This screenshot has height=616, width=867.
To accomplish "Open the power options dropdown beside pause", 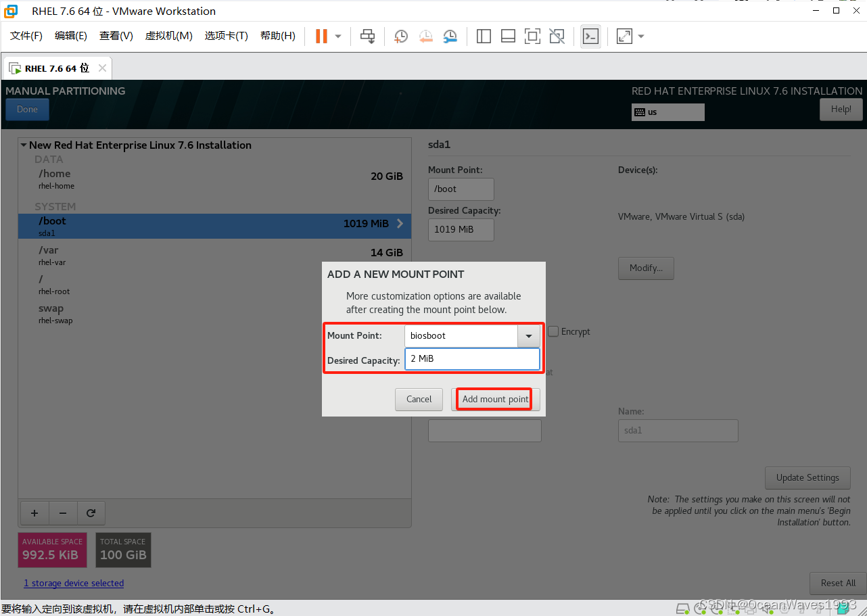I will pos(338,36).
